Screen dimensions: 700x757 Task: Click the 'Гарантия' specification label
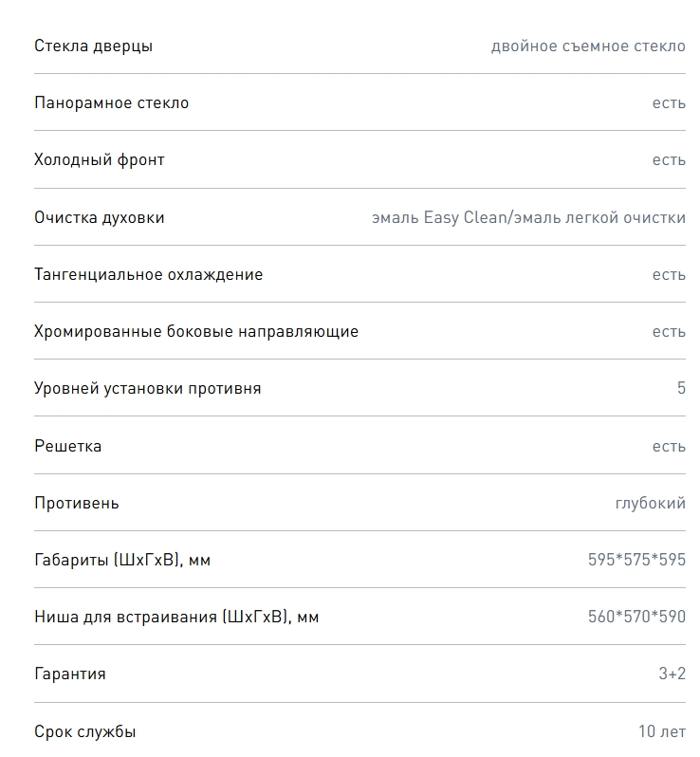click(70, 674)
